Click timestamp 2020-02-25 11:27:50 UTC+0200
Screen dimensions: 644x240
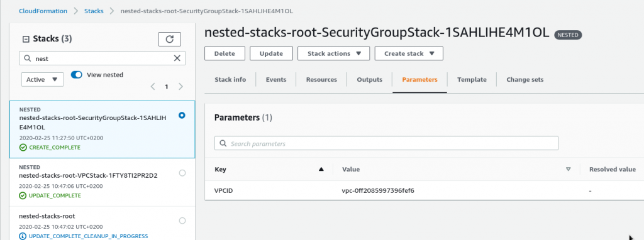[x=61, y=138]
